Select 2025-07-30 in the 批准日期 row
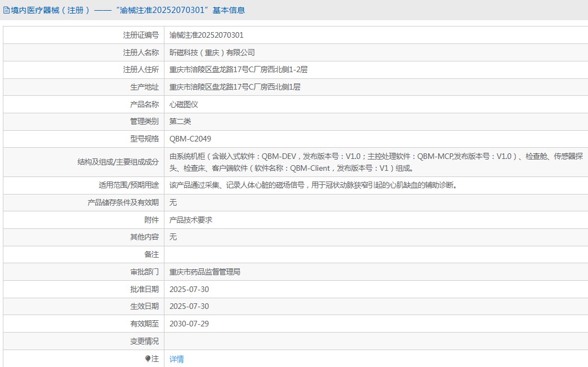Image resolution: width=588 pixels, height=367 pixels. (x=189, y=289)
